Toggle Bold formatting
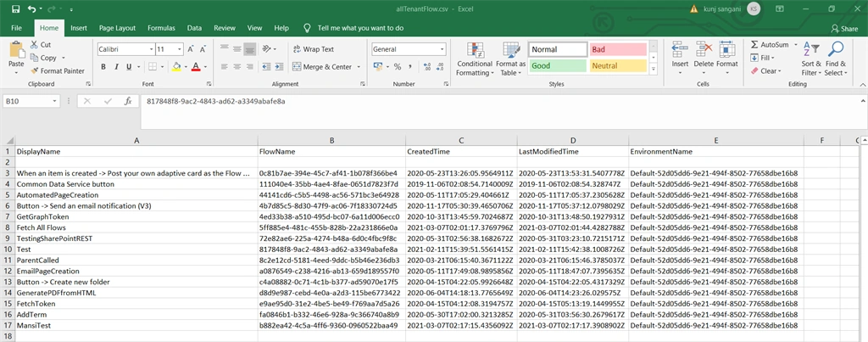Viewport: 868px width, 342px height. click(x=103, y=66)
